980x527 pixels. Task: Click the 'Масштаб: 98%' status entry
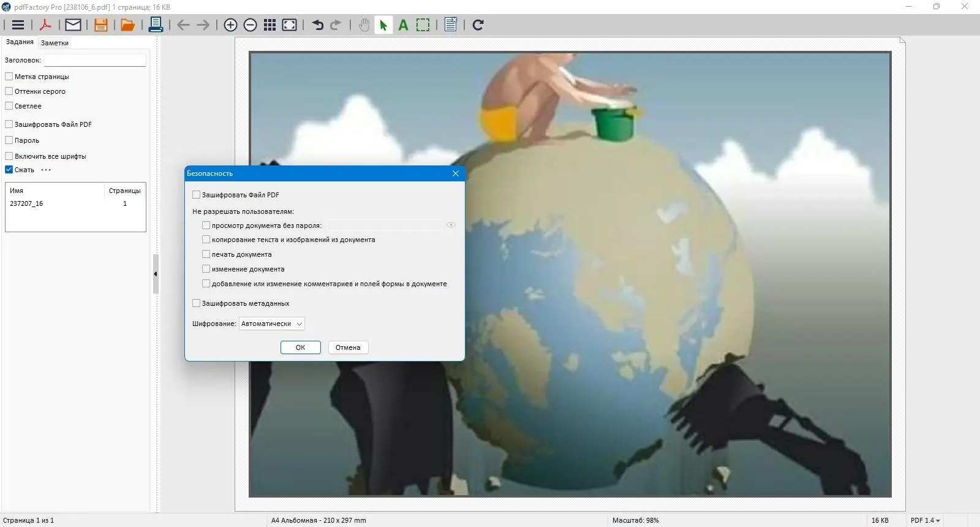tap(636, 520)
